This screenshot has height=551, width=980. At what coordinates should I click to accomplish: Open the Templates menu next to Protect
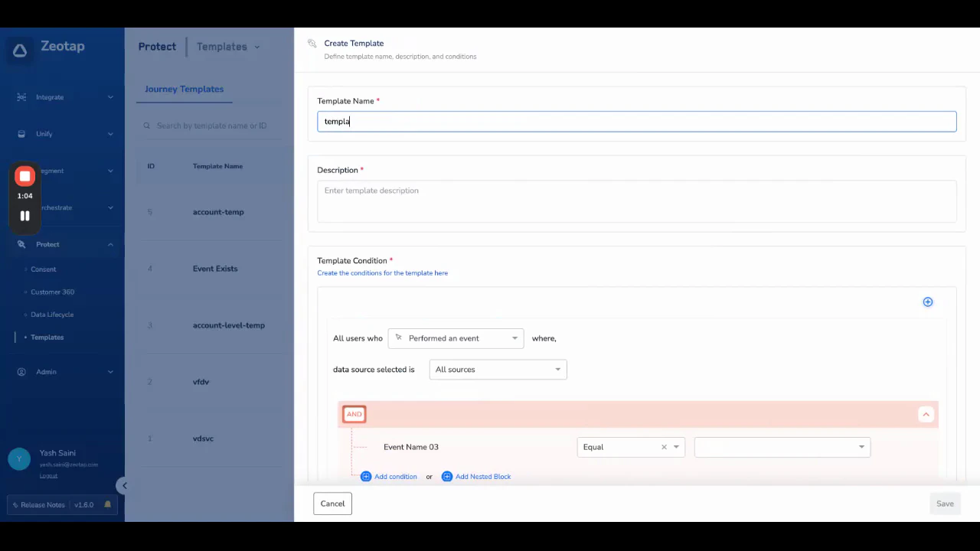227,47
